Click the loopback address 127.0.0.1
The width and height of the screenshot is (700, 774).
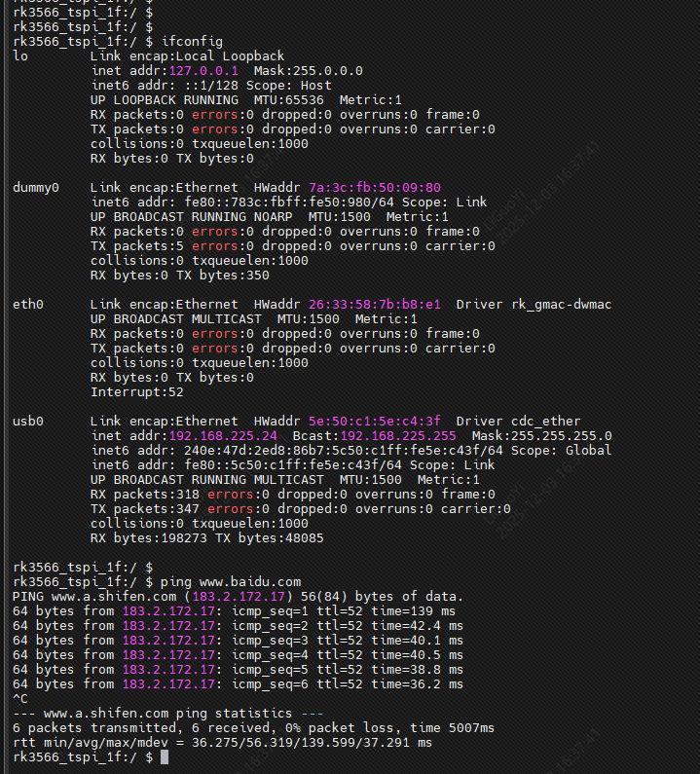pyautogui.click(x=203, y=71)
